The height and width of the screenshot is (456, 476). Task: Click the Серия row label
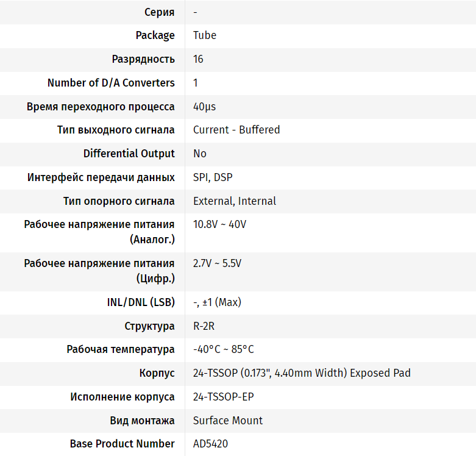click(x=160, y=12)
